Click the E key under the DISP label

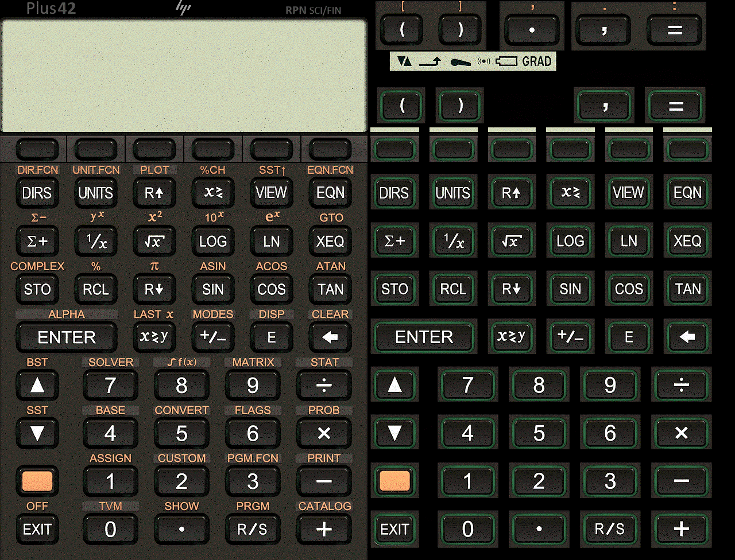272,337
